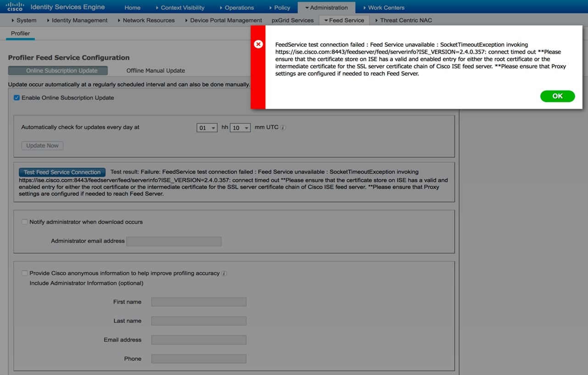Open Threat Centric NAC submenu
The width and height of the screenshot is (588, 375).
(403, 20)
